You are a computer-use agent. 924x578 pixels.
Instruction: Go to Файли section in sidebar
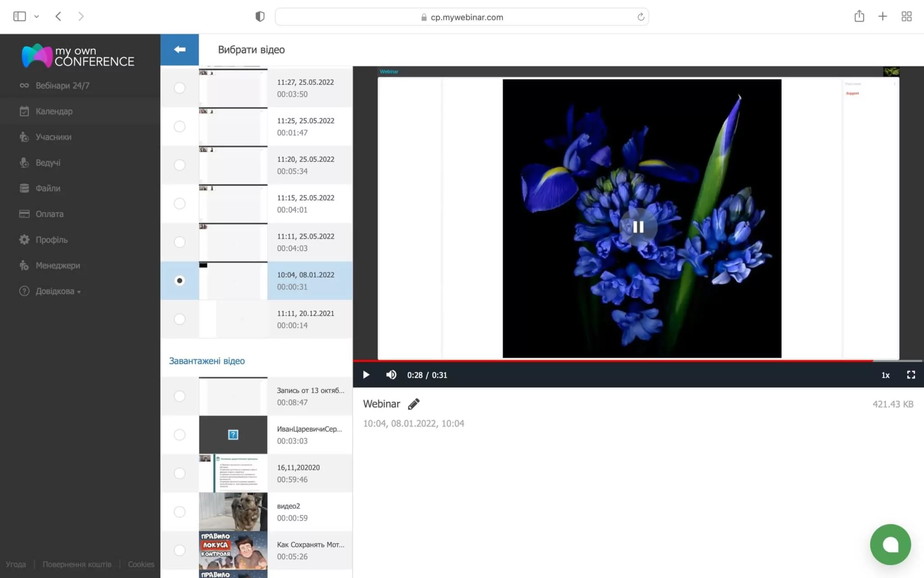(x=48, y=188)
